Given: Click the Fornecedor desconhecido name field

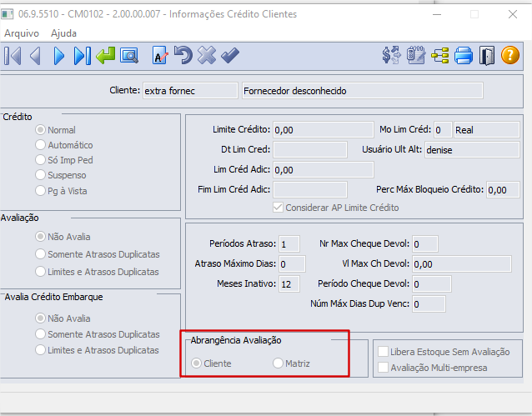Looking at the screenshot, I should pyautogui.click(x=363, y=91).
